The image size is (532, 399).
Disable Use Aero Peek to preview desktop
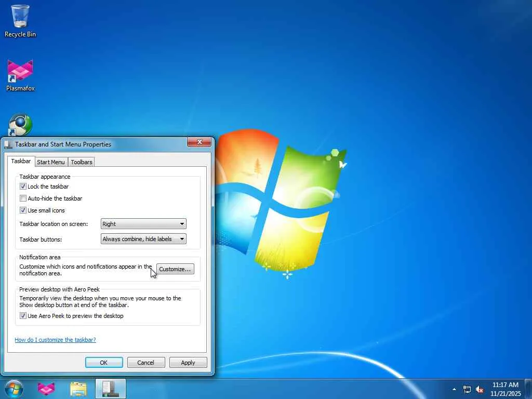tap(23, 316)
